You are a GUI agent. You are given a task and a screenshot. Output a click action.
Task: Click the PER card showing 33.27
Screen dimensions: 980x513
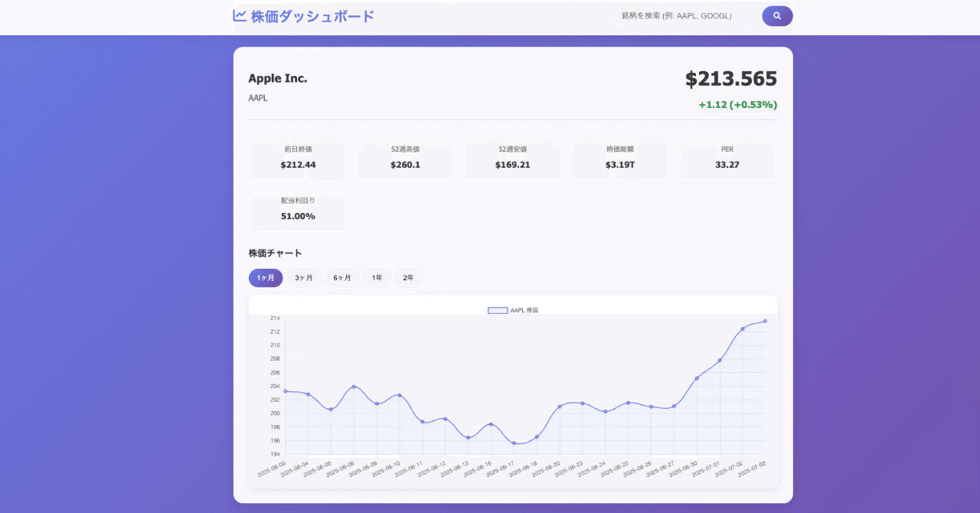tap(727, 160)
